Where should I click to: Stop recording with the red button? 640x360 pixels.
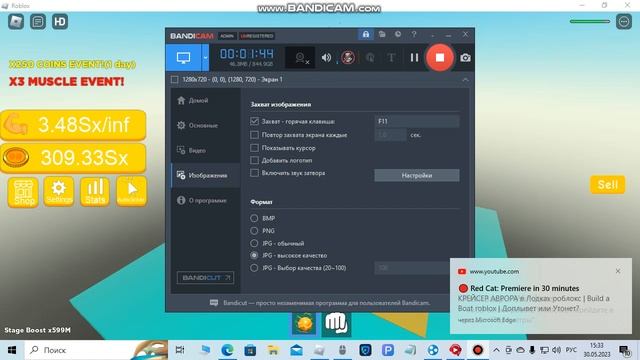pos(440,58)
